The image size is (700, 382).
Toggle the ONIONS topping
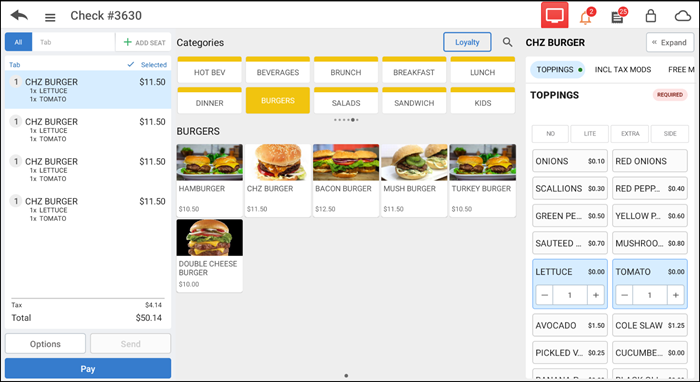pyautogui.click(x=570, y=161)
